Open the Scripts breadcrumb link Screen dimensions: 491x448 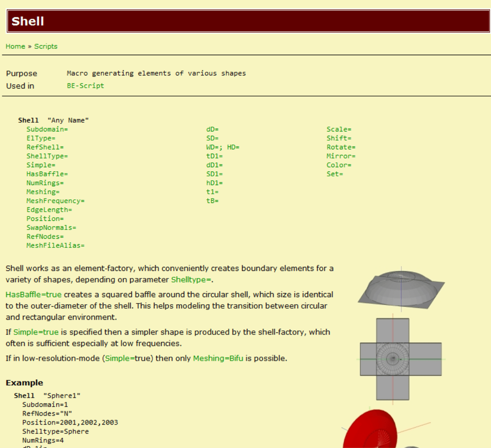[46, 46]
